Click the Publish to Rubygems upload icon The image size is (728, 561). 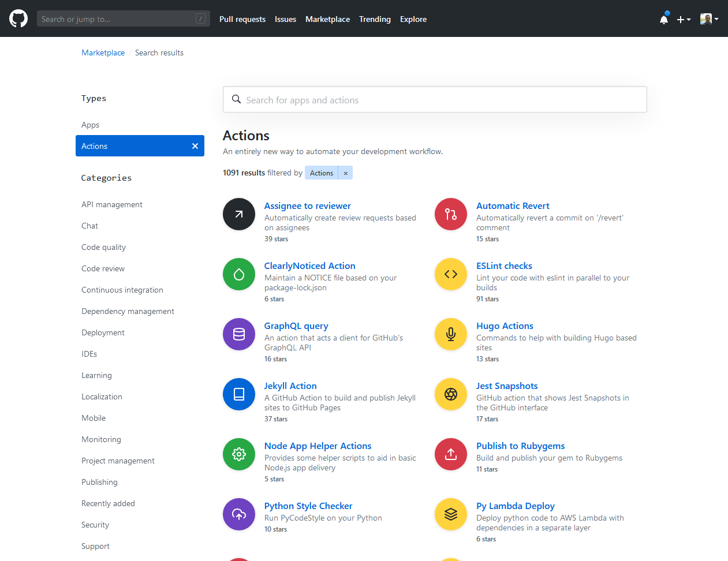coord(451,454)
